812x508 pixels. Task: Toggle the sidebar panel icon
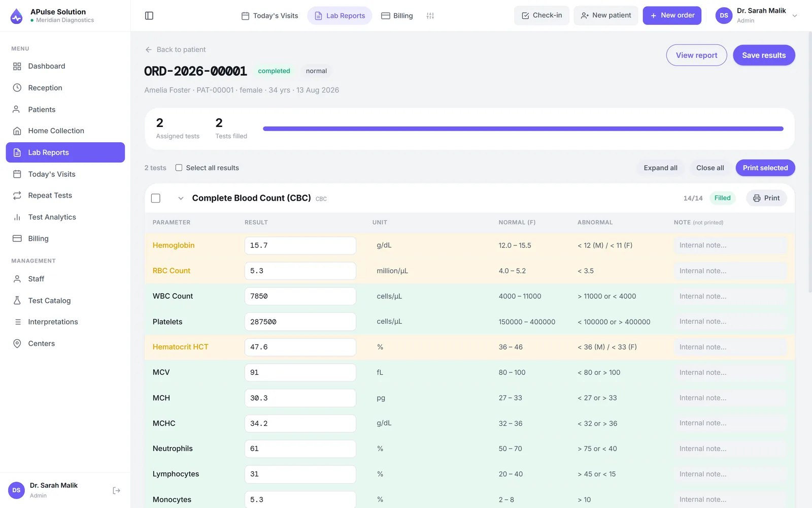149,16
